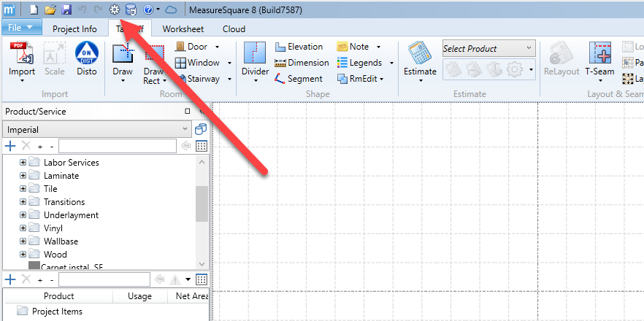Click the product database icon beside Imperial
The width and height of the screenshot is (644, 321).
pos(201,130)
